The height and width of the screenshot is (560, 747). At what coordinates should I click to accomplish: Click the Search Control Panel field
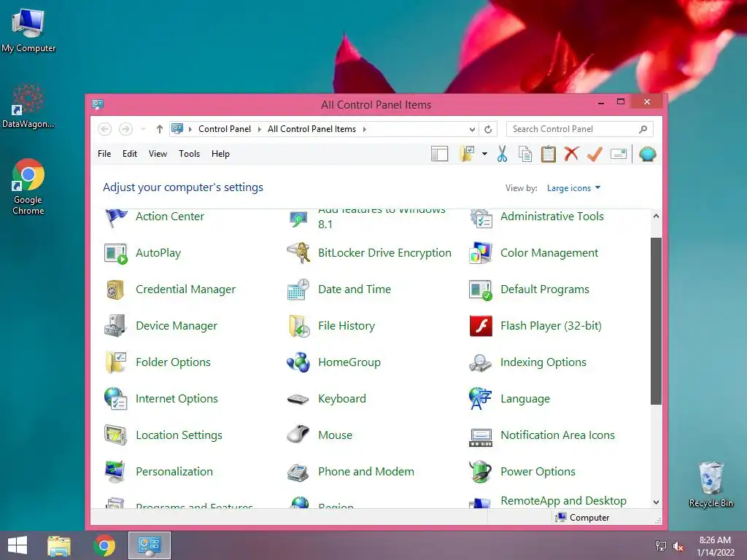579,129
